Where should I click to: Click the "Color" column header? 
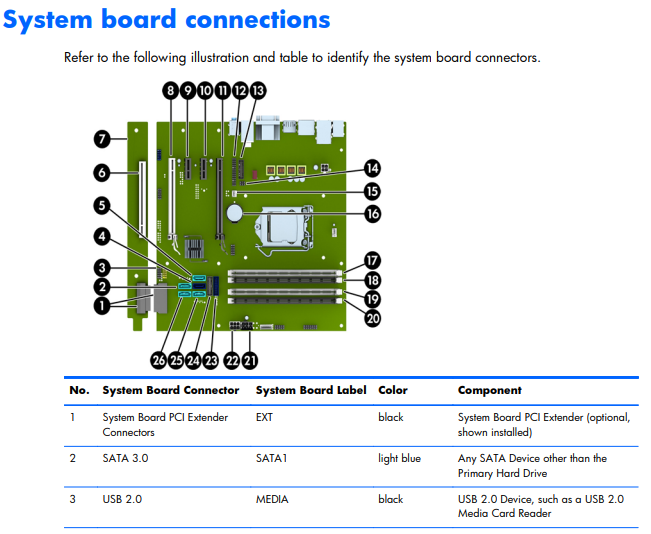click(x=393, y=390)
